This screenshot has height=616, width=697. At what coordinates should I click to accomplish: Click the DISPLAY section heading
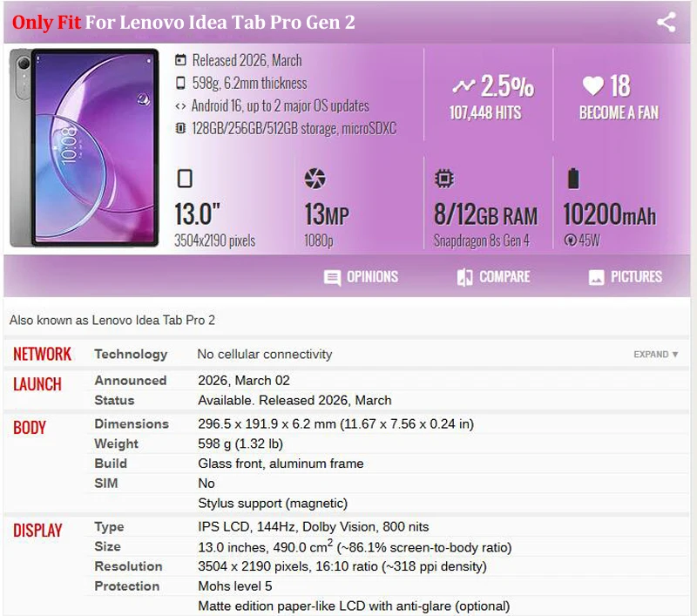click(37, 531)
